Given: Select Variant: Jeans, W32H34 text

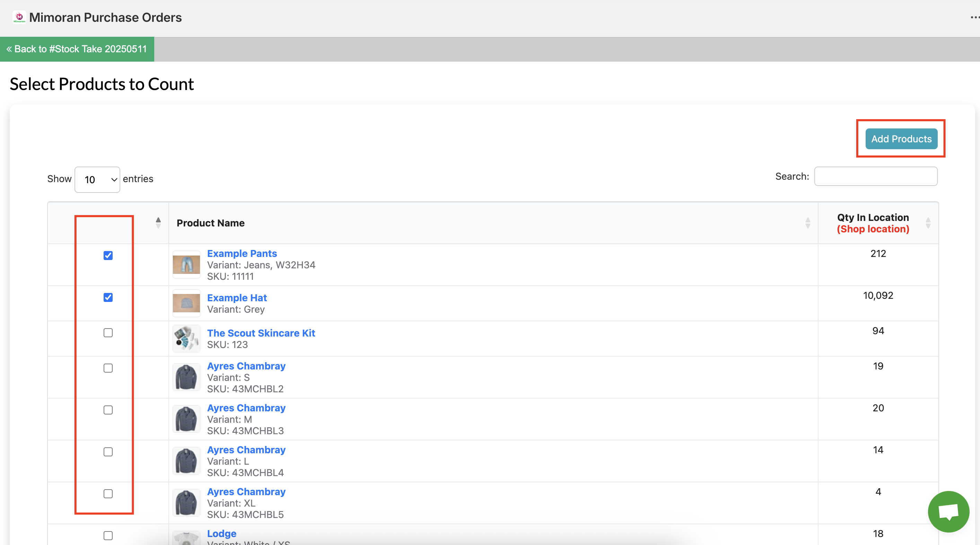Looking at the screenshot, I should (261, 265).
